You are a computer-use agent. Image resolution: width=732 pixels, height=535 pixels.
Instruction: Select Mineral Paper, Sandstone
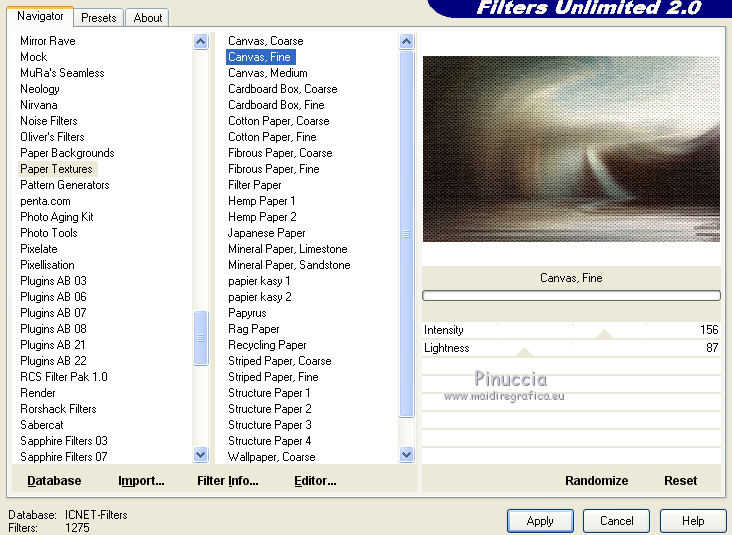point(289,265)
